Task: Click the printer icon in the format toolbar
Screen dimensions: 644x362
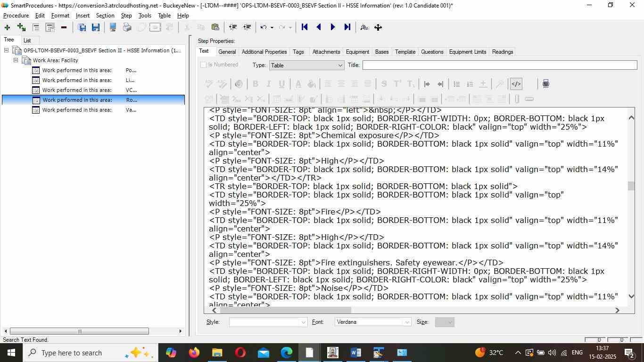Action: (x=545, y=84)
